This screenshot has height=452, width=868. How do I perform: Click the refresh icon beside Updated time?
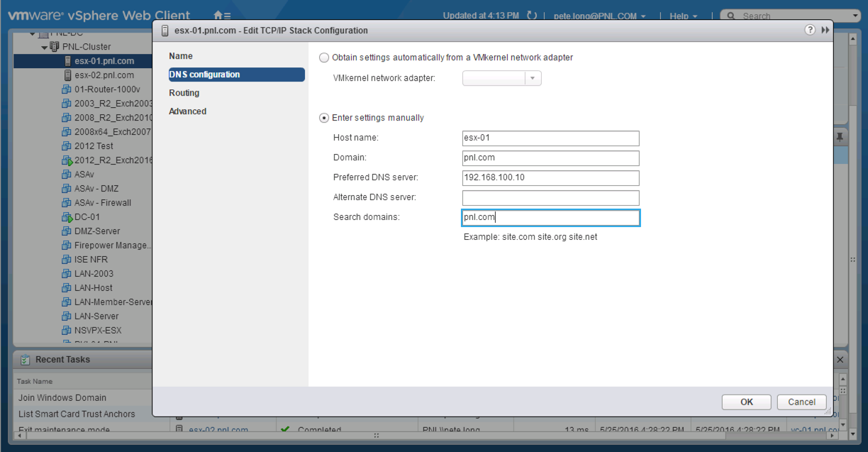(532, 16)
